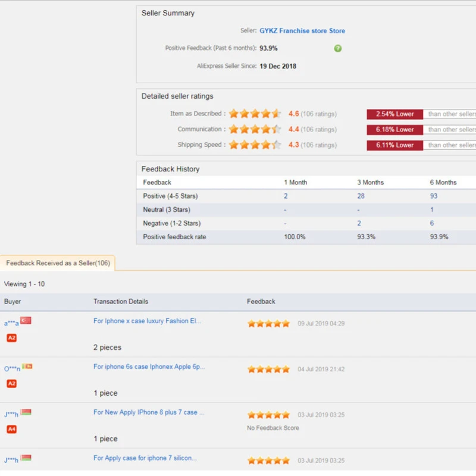This screenshot has height=476, width=476.
Task: Open the 'For Apply case for iphone 7 silicon' item
Action: [x=145, y=458]
